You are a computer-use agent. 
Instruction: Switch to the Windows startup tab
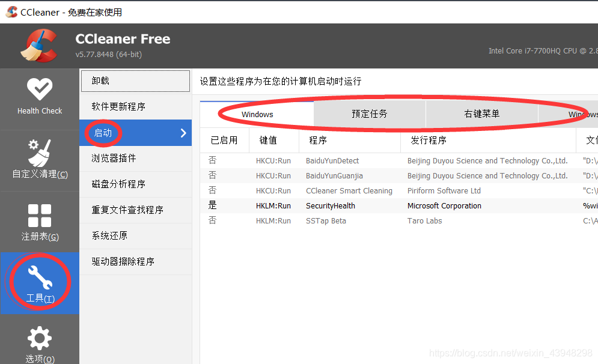point(257,114)
